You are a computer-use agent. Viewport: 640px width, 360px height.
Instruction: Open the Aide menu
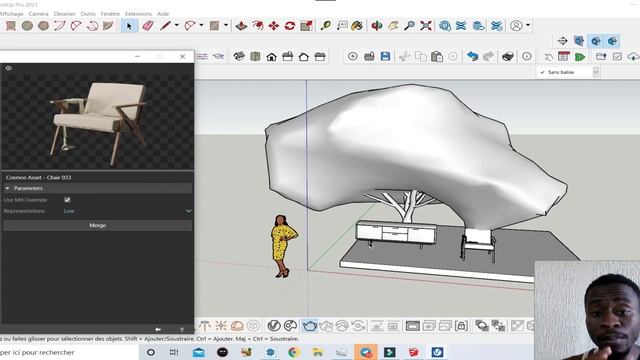pyautogui.click(x=163, y=14)
